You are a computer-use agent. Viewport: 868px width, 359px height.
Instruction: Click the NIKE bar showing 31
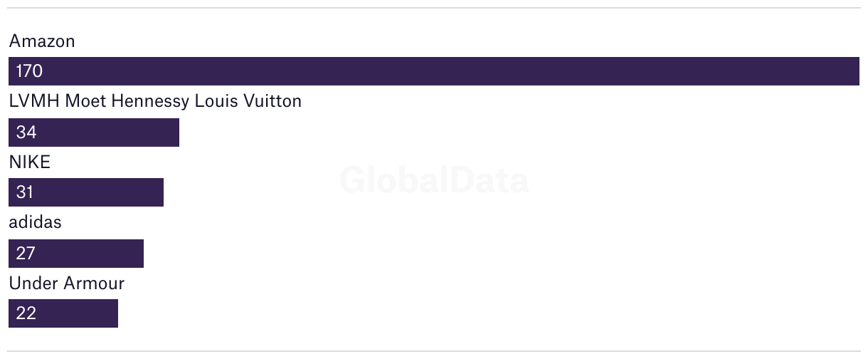(x=86, y=192)
